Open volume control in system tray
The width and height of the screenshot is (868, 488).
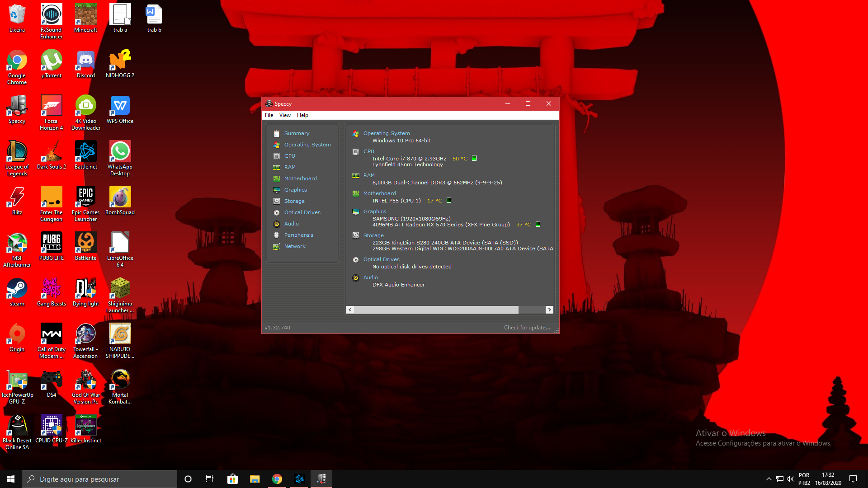click(x=790, y=479)
